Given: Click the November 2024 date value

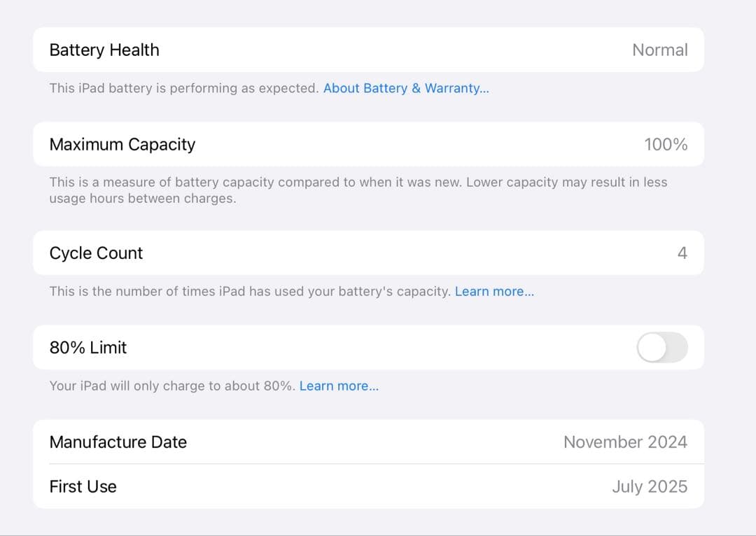Looking at the screenshot, I should click(x=625, y=442).
